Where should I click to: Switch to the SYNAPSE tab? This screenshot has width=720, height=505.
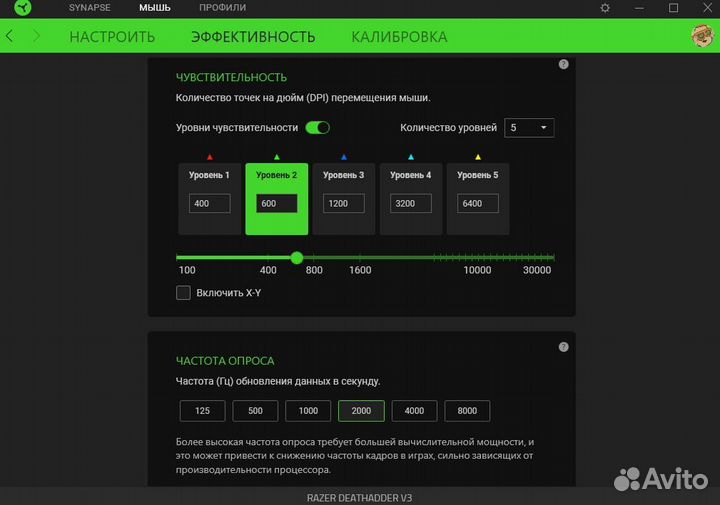tap(90, 8)
